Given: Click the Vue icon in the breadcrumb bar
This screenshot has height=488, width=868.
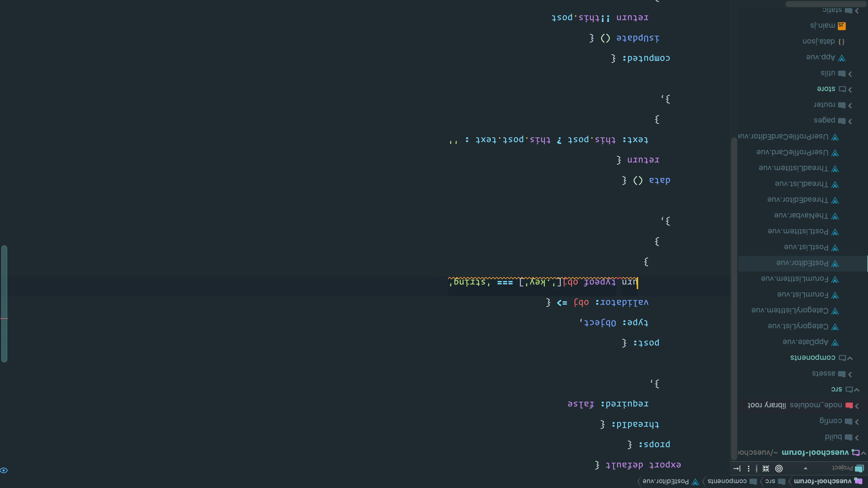Looking at the screenshot, I should [x=695, y=482].
